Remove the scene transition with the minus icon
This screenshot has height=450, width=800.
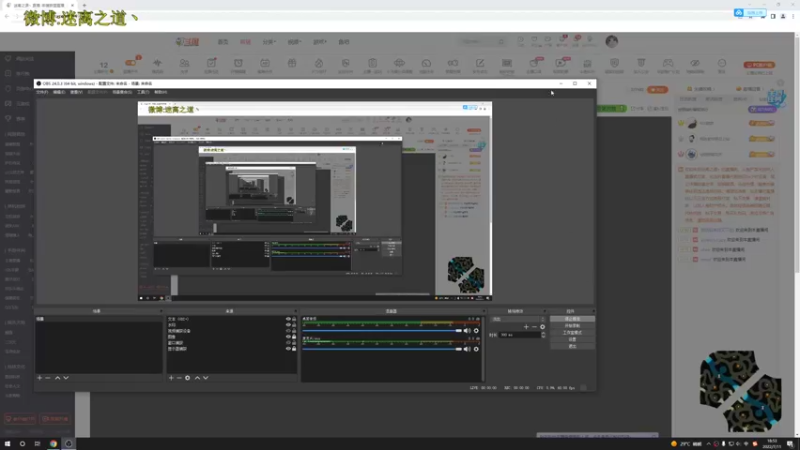(534, 327)
